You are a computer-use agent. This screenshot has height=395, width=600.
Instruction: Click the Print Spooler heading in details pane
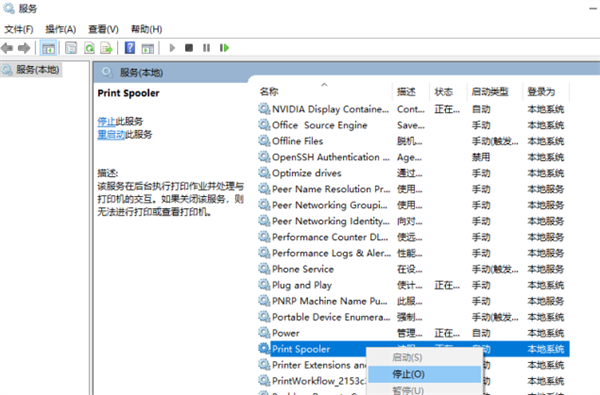tap(128, 93)
